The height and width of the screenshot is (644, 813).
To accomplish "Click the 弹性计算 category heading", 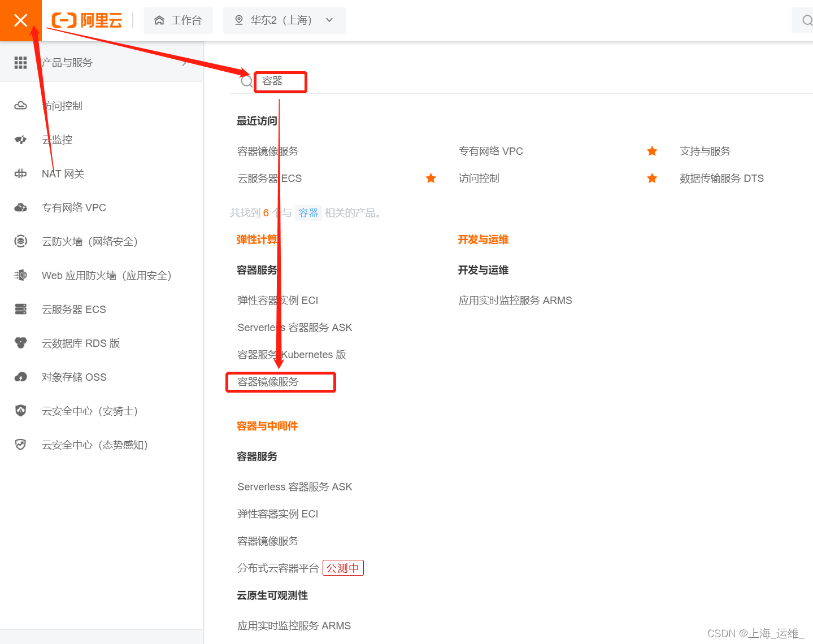I will pyautogui.click(x=257, y=240).
